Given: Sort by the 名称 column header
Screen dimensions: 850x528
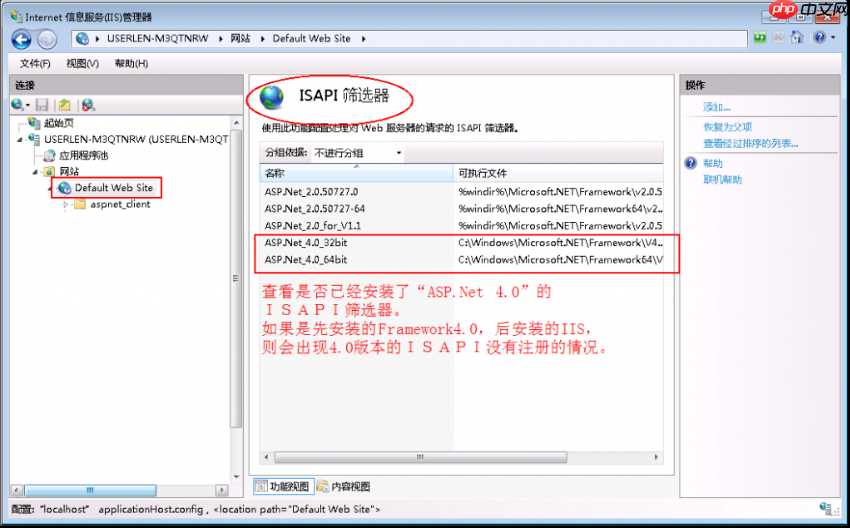Looking at the screenshot, I should (x=356, y=173).
